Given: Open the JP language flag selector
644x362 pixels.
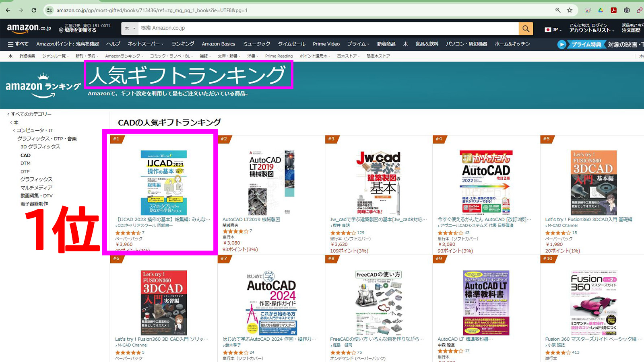Looking at the screenshot, I should pyautogui.click(x=553, y=29).
